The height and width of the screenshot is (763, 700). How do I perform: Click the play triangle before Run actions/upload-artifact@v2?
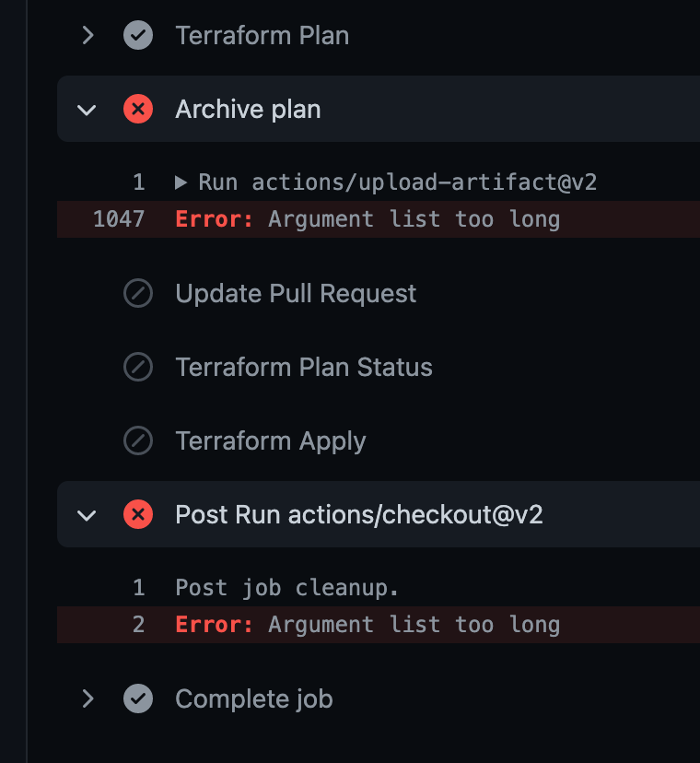click(x=181, y=182)
